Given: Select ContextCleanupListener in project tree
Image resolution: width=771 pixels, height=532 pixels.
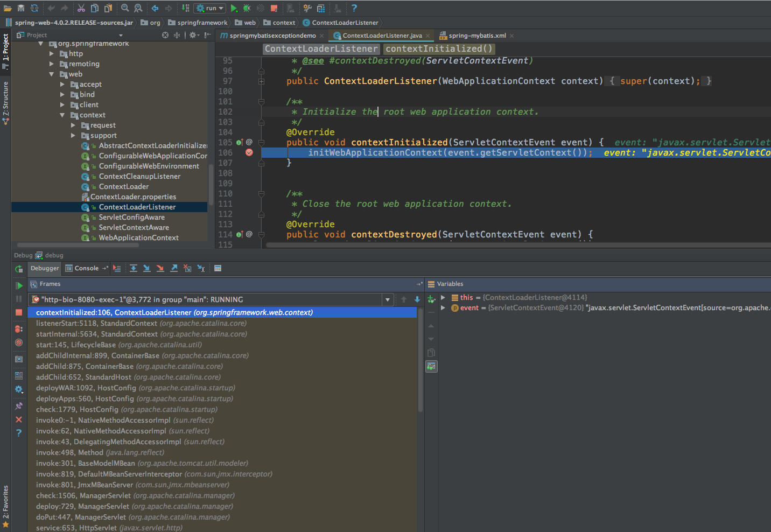Looking at the screenshot, I should coord(139,177).
